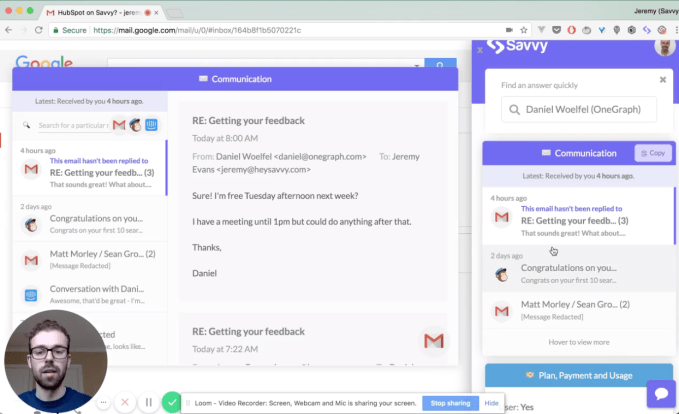Open the red Opera-style extension icon
Image resolution: width=679 pixels, height=414 pixels.
[572, 30]
